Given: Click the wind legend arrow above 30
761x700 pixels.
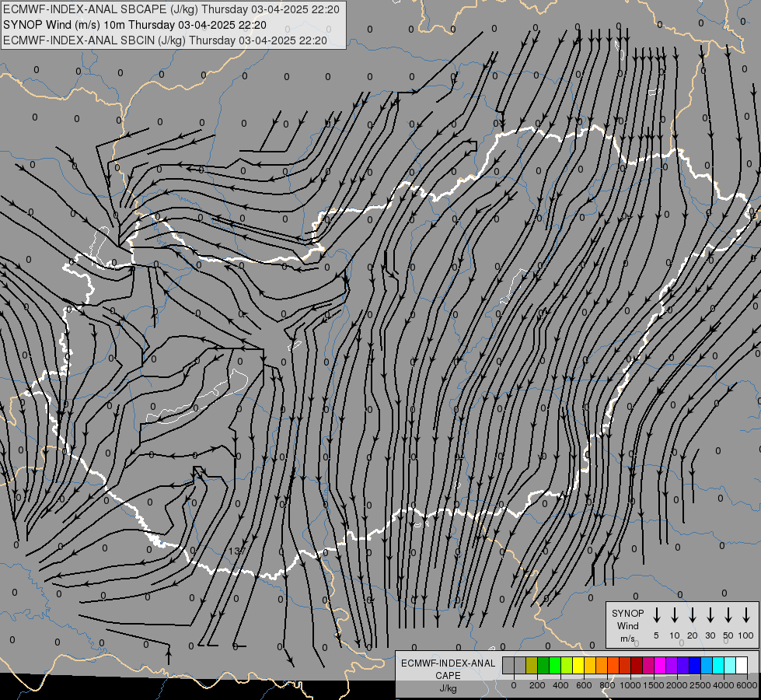Looking at the screenshot, I should [x=710, y=615].
